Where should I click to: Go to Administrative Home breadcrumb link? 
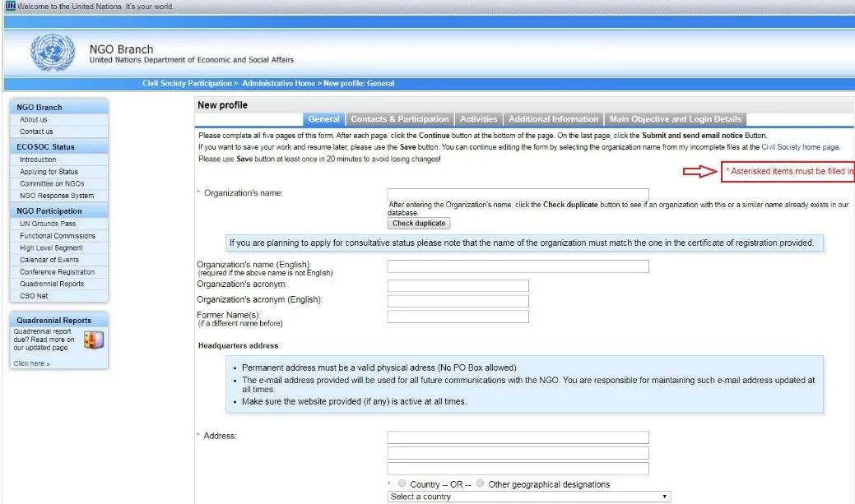click(x=279, y=83)
